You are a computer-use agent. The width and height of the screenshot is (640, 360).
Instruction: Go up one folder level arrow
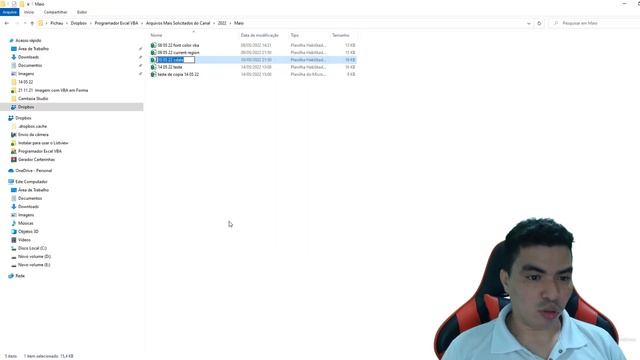tap(32, 23)
